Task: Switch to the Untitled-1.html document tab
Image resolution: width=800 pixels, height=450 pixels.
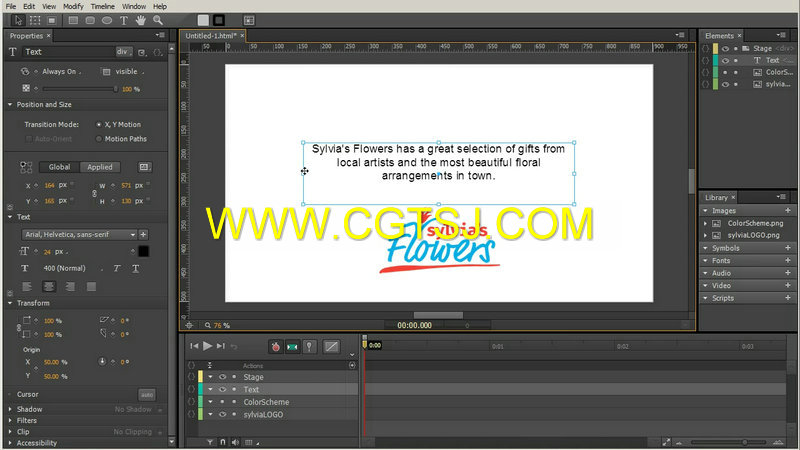Action: (211, 36)
